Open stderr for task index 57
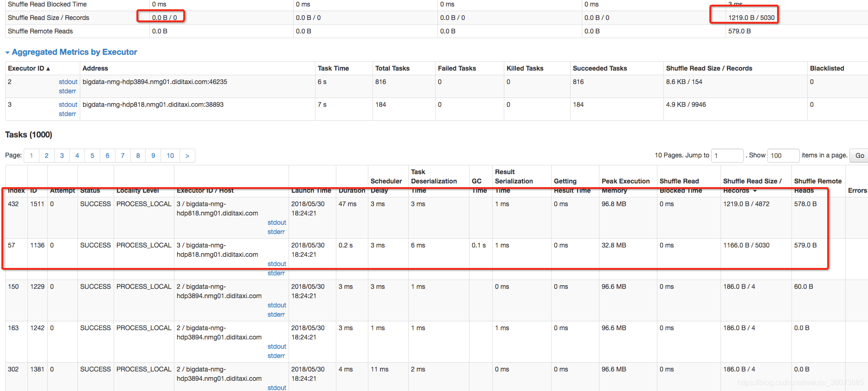Screen dimensions: 868x391 tap(276, 273)
